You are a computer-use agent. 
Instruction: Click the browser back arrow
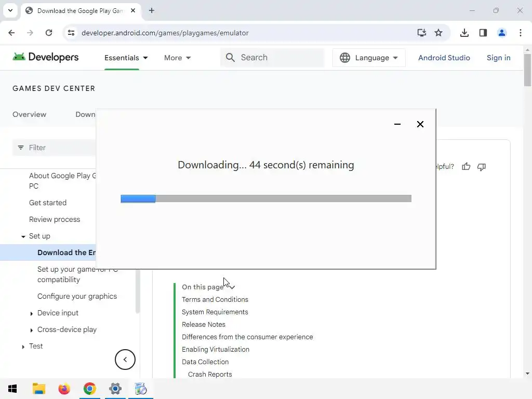(11, 33)
